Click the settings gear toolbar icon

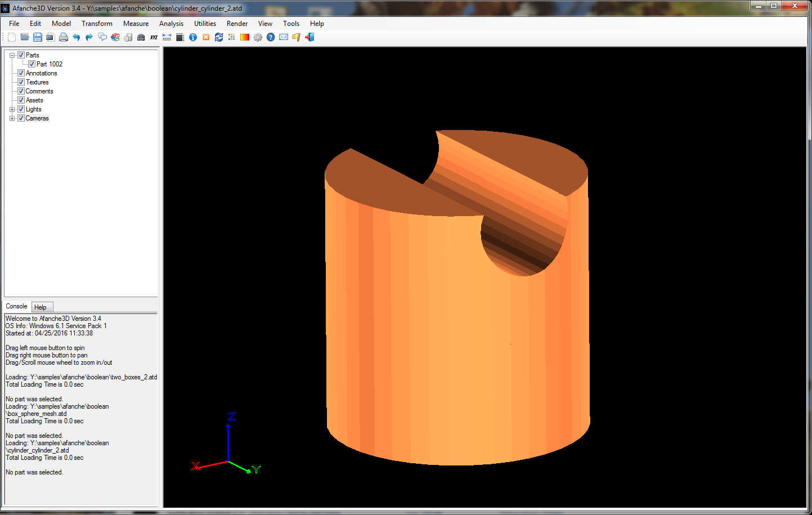click(258, 37)
